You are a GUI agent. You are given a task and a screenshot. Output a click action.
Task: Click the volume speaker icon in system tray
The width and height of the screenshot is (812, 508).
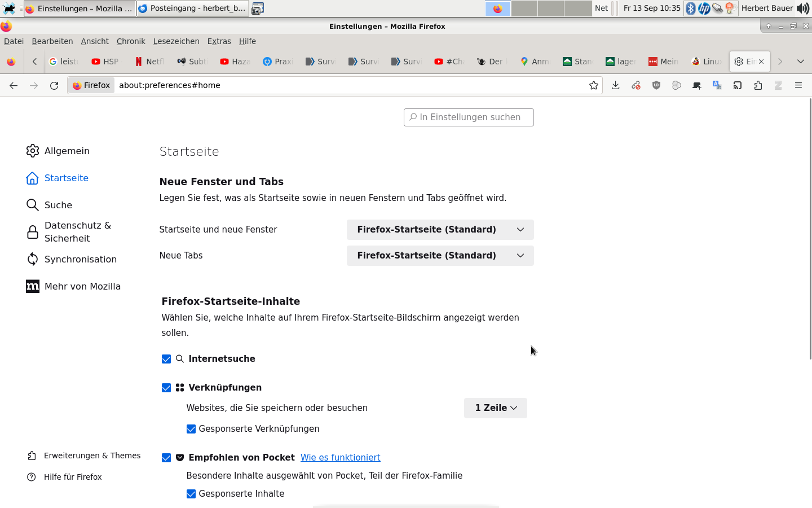pyautogui.click(x=803, y=8)
